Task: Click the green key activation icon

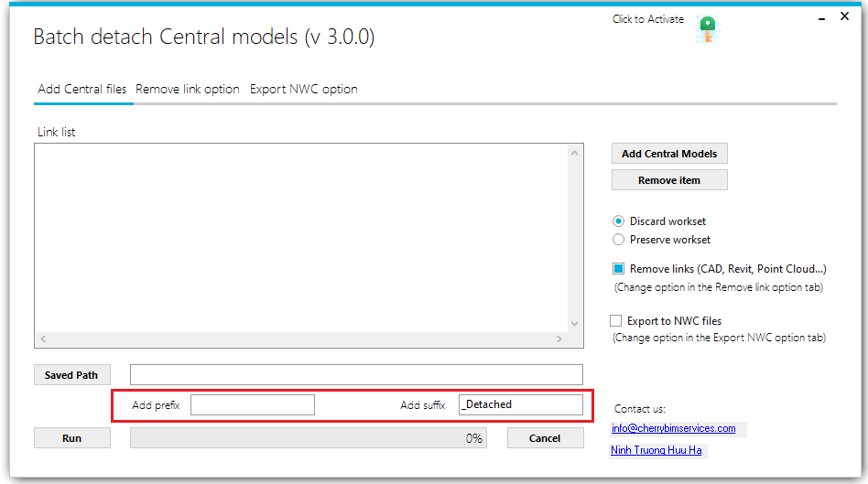Action: click(x=706, y=28)
